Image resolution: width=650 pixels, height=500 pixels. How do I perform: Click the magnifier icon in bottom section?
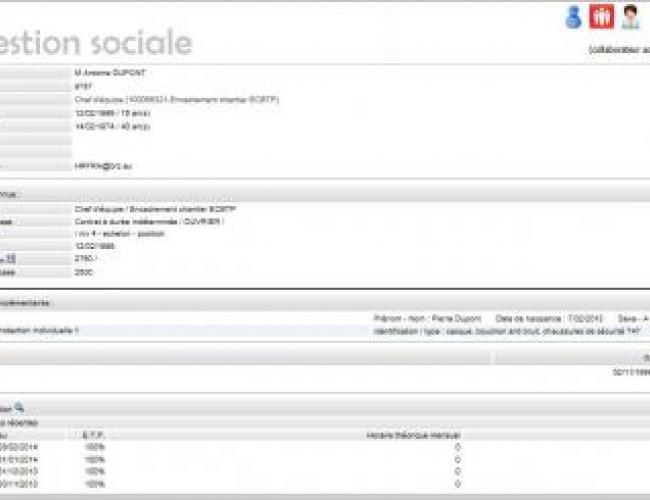click(19, 408)
